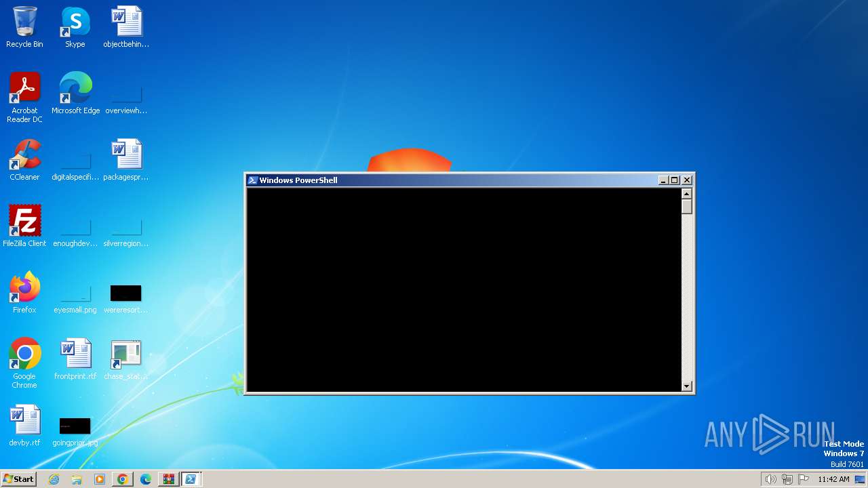The height and width of the screenshot is (488, 868).
Task: Click the PowerShell scrollbar down arrow
Action: pyautogui.click(x=686, y=386)
